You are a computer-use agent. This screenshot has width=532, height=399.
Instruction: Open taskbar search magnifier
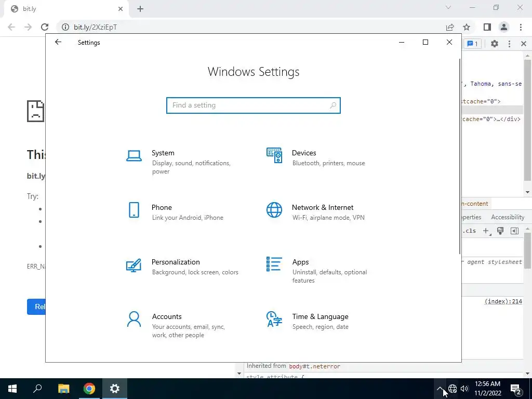pyautogui.click(x=37, y=389)
